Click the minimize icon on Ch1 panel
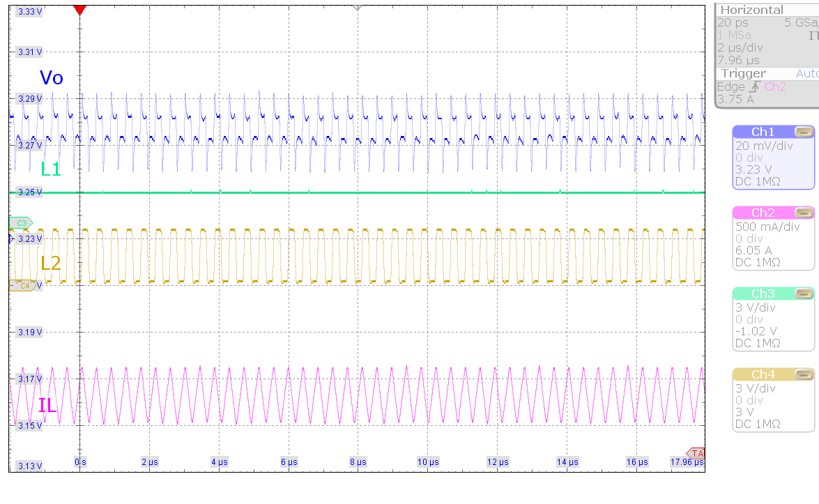Screen dimensions: 819x504 pyautogui.click(x=803, y=131)
